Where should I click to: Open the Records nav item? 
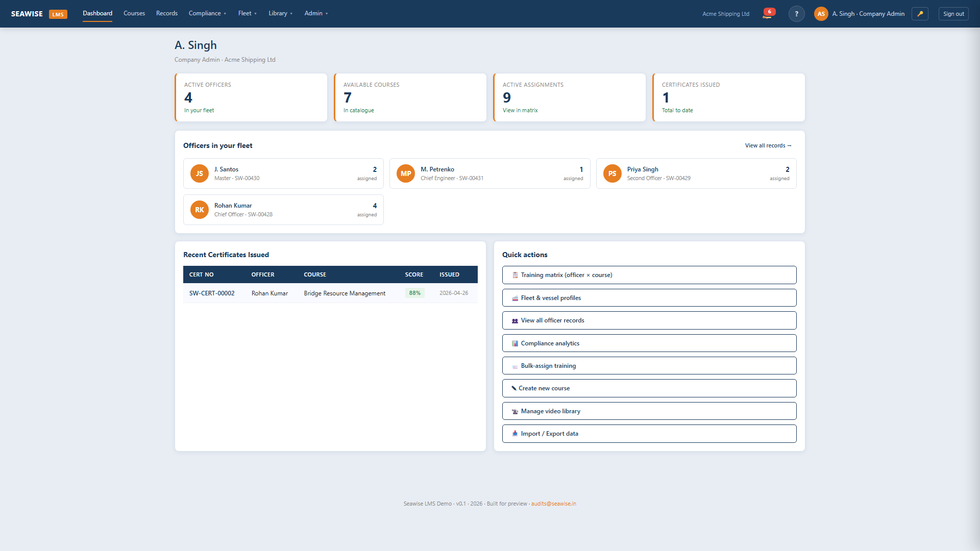(x=167, y=13)
